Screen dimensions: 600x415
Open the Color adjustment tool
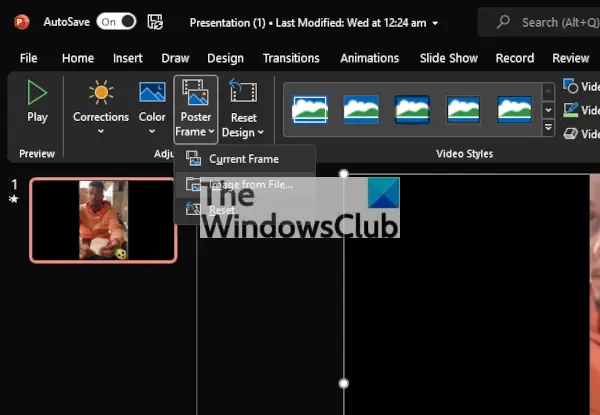(x=152, y=106)
